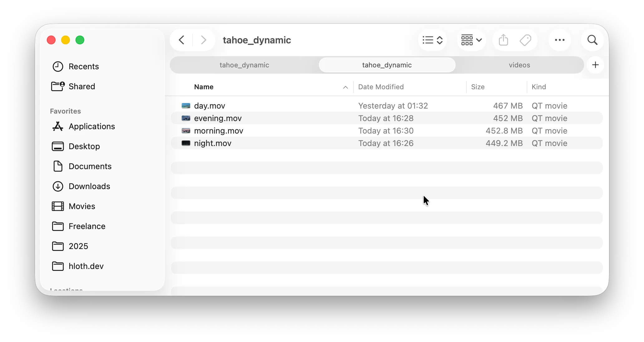Click the morning.mov thumbnail icon
The height and width of the screenshot is (342, 644).
186,131
